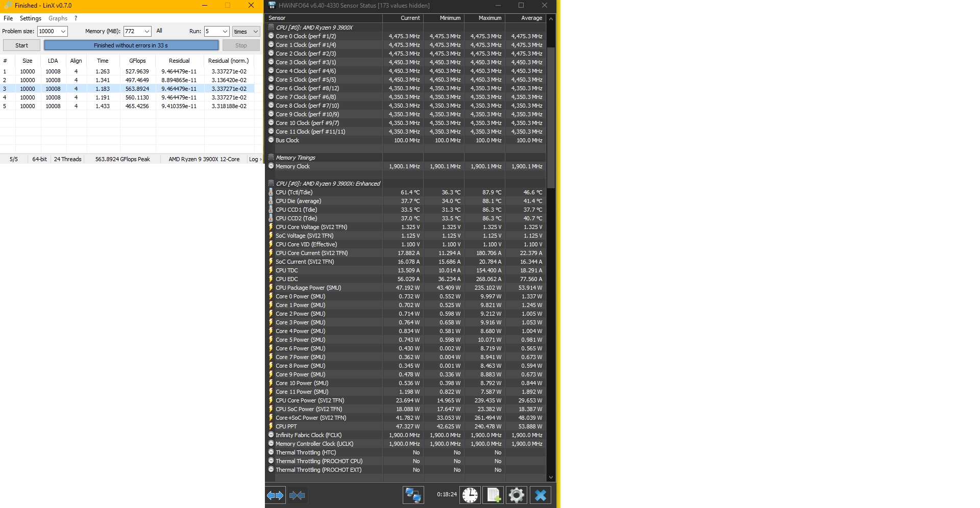Reset HWiNFO timer with the clock icon
The height and width of the screenshot is (508, 980).
tap(470, 495)
